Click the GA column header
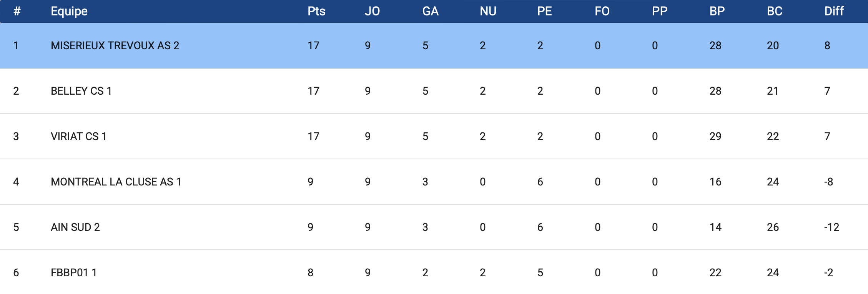Screen dimensions: 868x294 (430, 11)
